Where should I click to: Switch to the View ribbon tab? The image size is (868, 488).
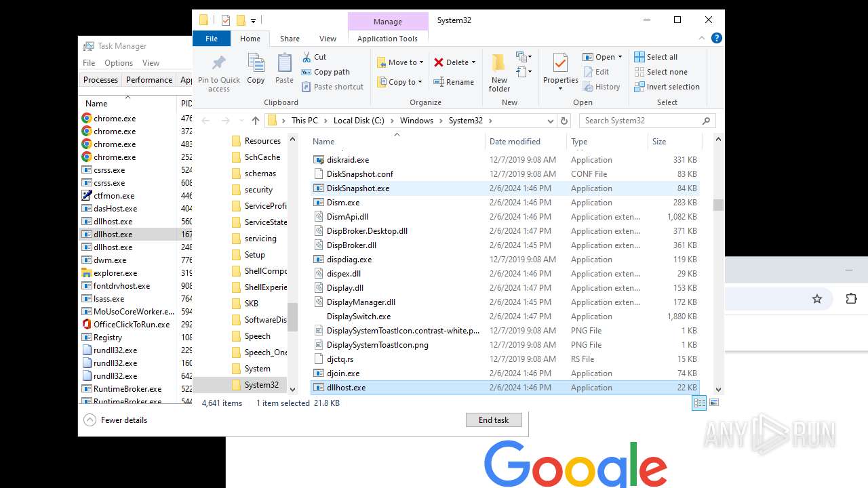point(328,39)
